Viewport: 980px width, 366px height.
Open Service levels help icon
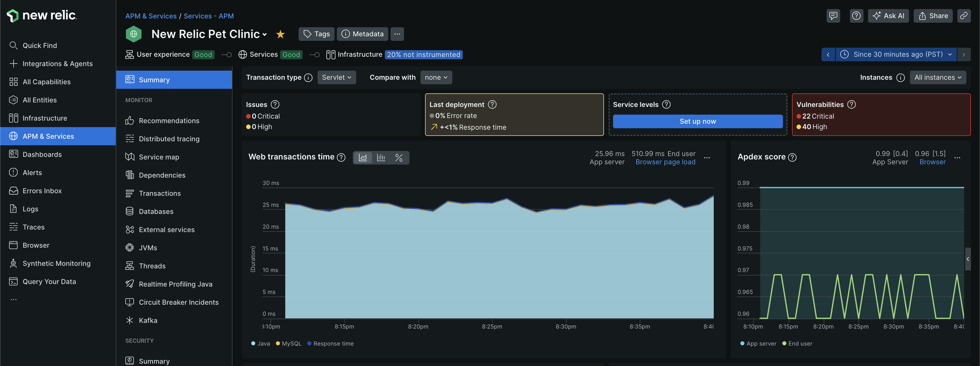pos(667,104)
